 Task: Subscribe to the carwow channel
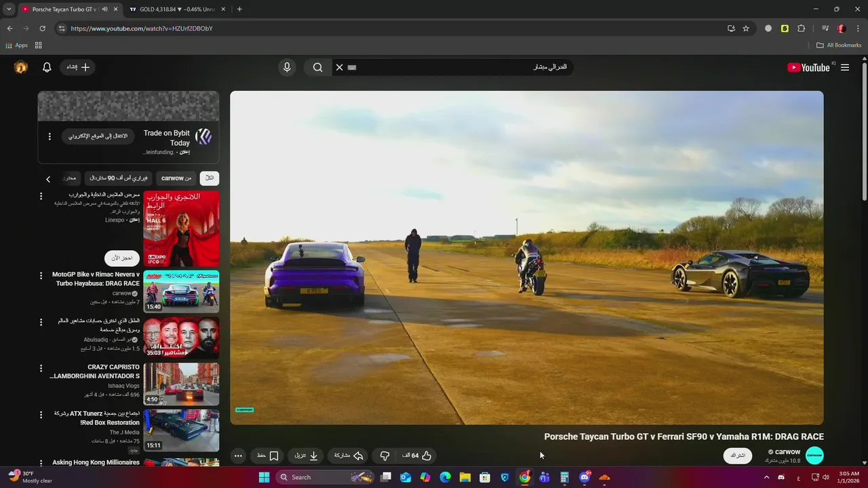click(x=738, y=455)
